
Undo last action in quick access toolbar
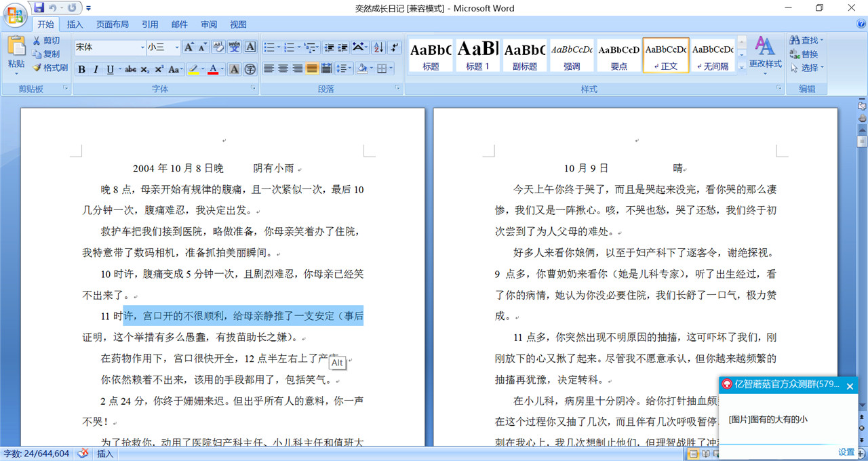point(52,7)
